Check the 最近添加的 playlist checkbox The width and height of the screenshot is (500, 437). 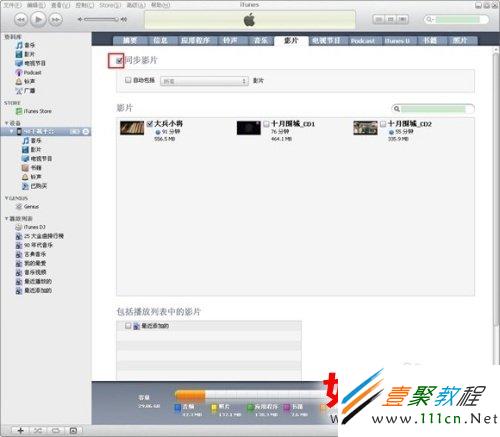click(x=128, y=325)
